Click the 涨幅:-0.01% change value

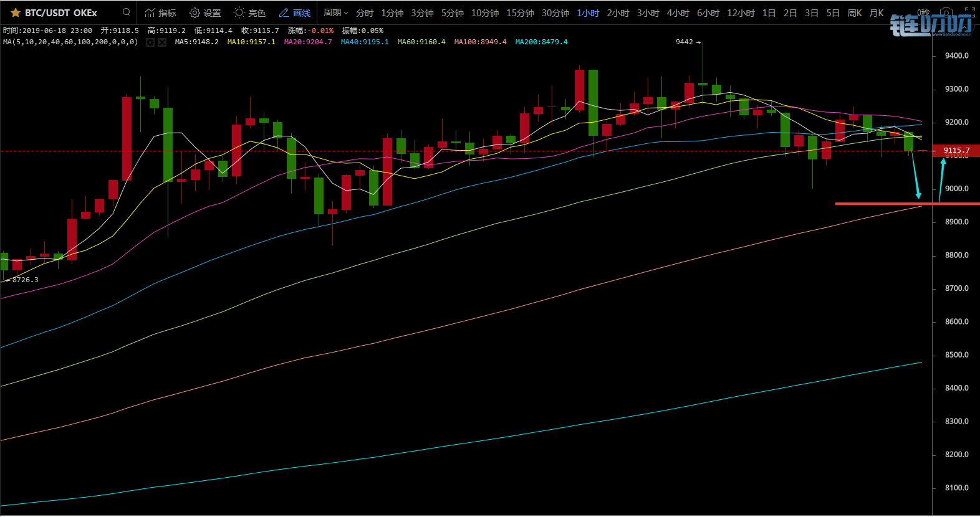[x=310, y=31]
